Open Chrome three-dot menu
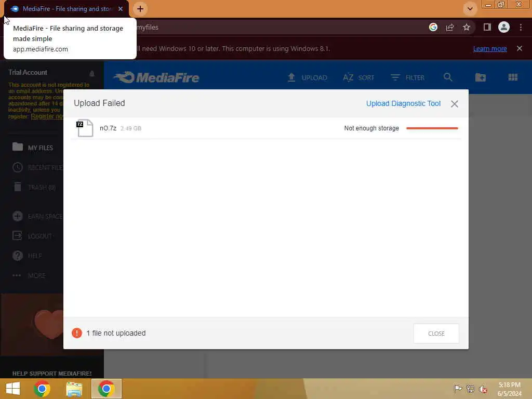The height and width of the screenshot is (399, 532). pyautogui.click(x=521, y=27)
